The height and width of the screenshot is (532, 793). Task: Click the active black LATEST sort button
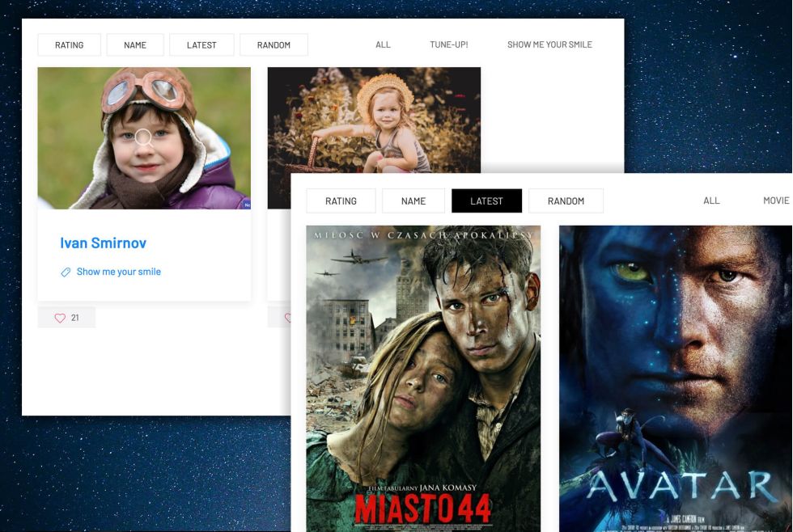pos(486,201)
